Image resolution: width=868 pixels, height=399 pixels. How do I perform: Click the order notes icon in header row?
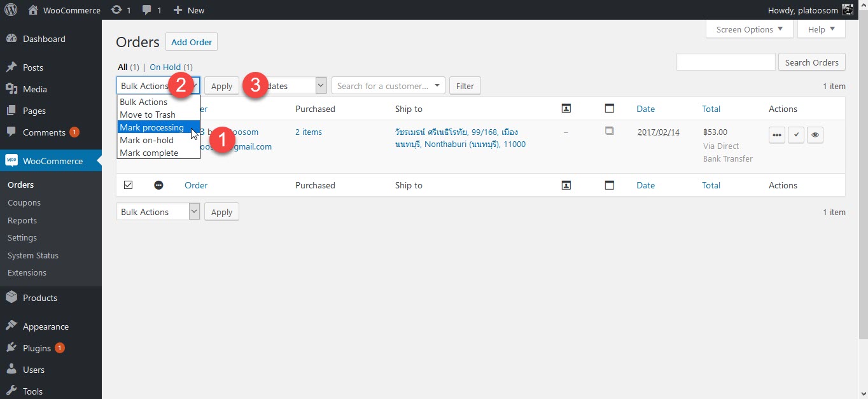pos(609,109)
